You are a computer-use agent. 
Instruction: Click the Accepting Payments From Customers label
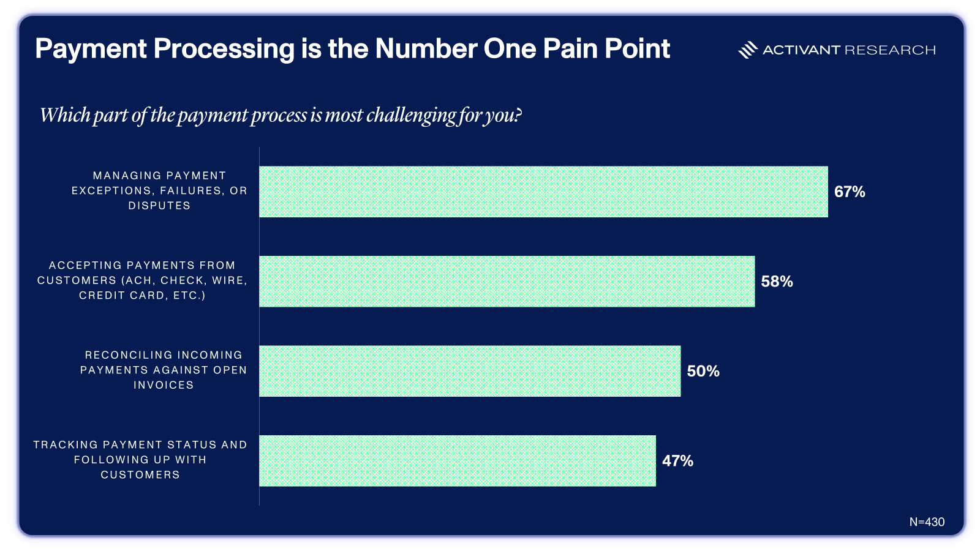[x=142, y=280]
